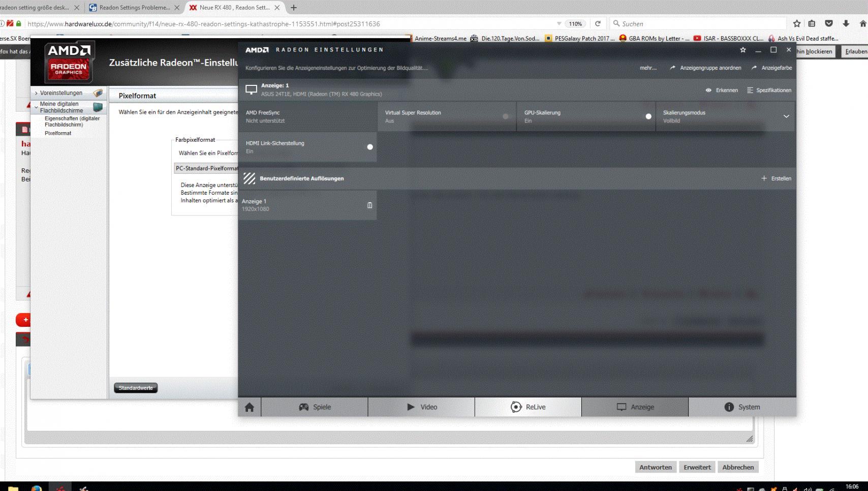Click the Abbrechen button
The width and height of the screenshot is (868, 491).
pos(738,467)
